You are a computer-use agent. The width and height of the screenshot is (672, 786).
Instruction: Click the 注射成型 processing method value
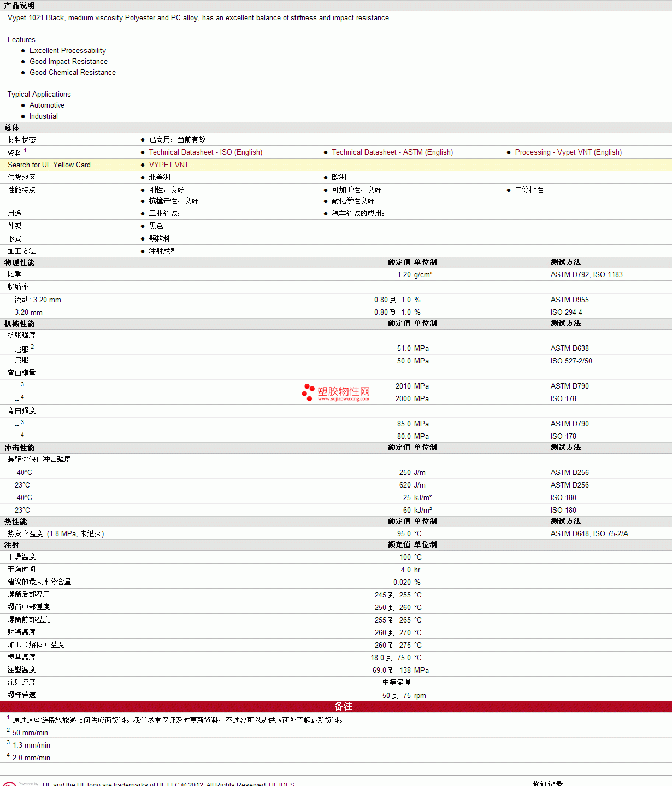[163, 251]
